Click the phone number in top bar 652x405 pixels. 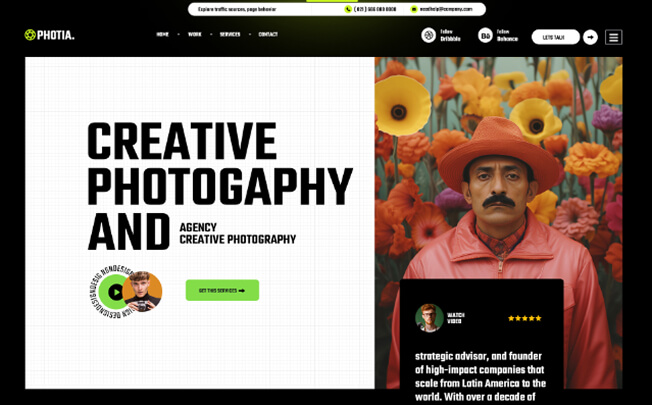(376, 9)
